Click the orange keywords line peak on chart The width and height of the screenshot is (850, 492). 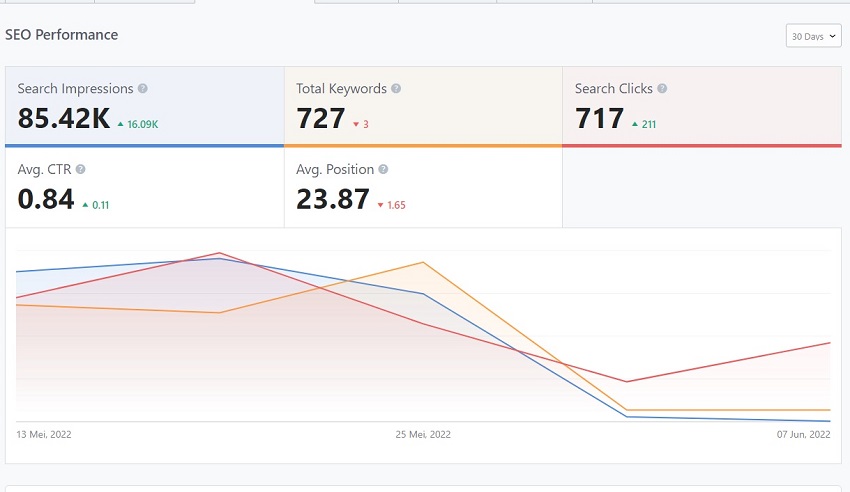point(424,263)
